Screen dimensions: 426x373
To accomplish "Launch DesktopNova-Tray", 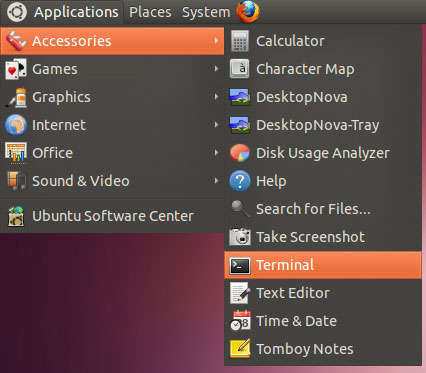I will click(x=323, y=125).
